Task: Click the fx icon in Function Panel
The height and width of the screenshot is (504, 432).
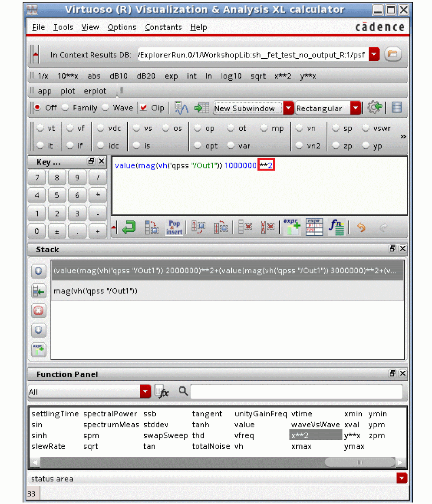Action: coord(162,392)
